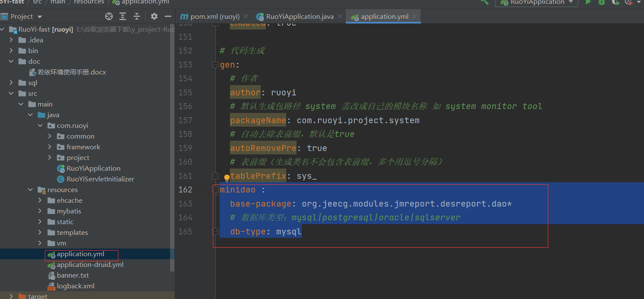Click the target folder icon
644x299 pixels.
point(22,296)
